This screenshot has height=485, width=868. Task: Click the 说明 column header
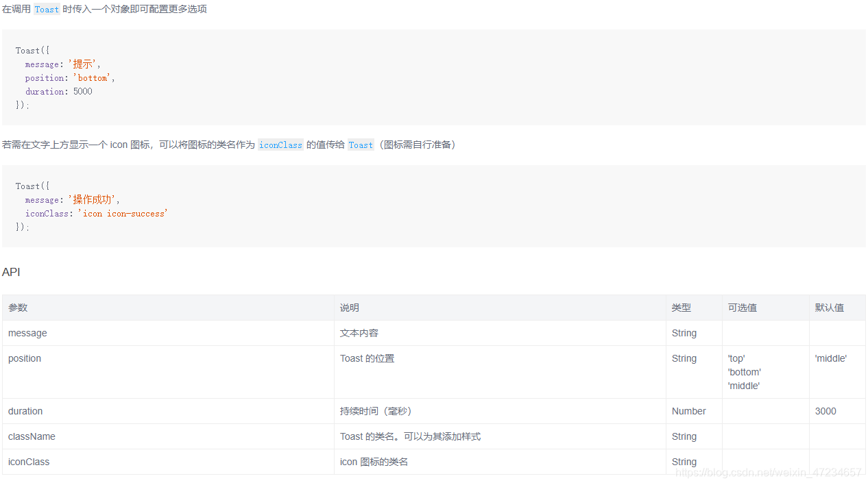(349, 308)
